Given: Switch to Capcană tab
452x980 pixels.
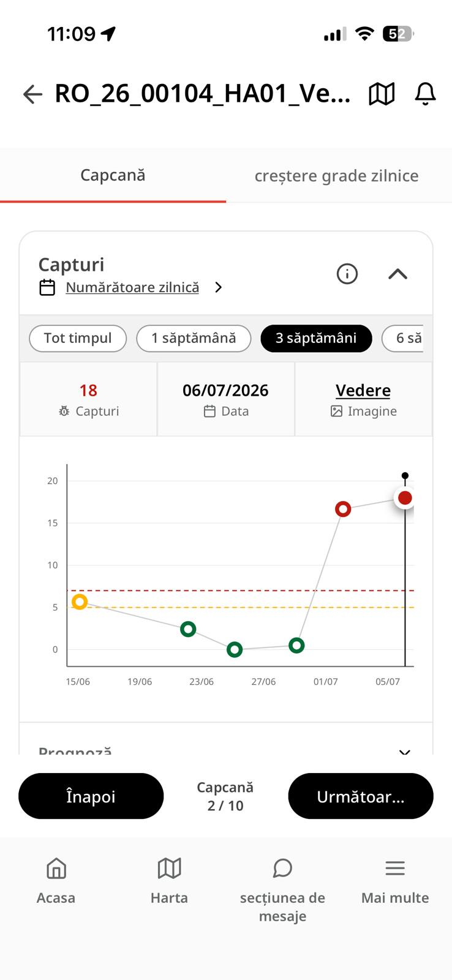Looking at the screenshot, I should pyautogui.click(x=113, y=175).
